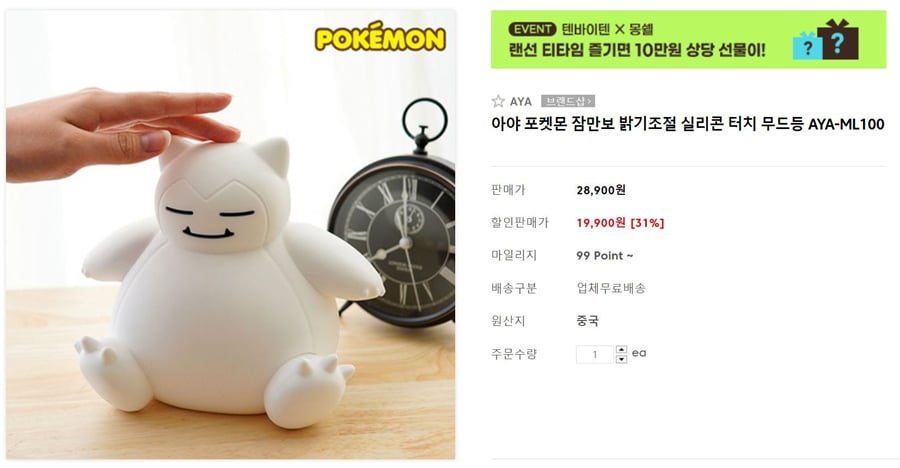The height and width of the screenshot is (468, 900).
Task: Click the 중국 country of origin value
Action: coord(587,321)
